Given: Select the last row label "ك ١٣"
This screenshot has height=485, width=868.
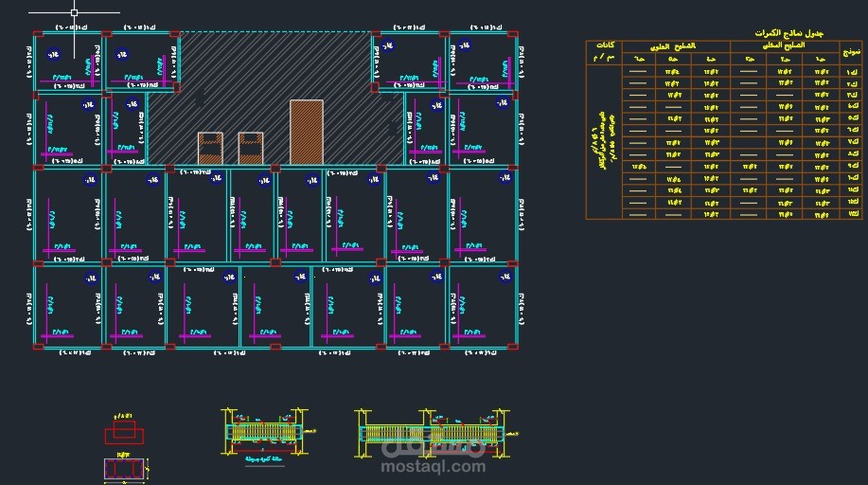Looking at the screenshot, I should click(x=853, y=213).
